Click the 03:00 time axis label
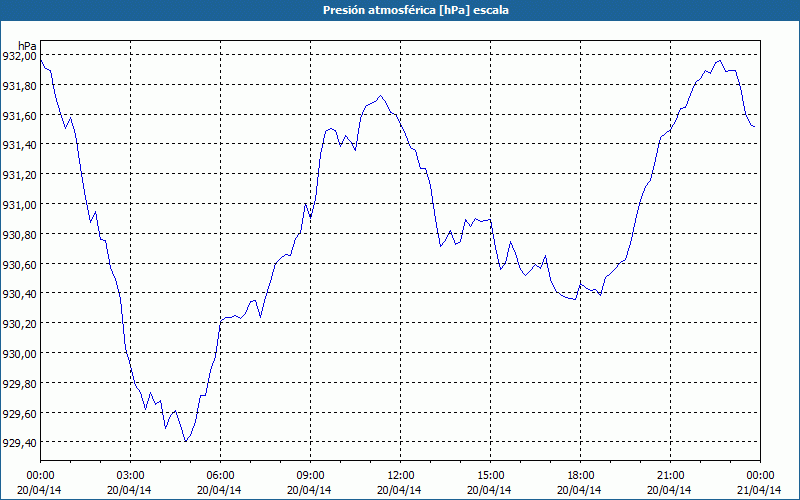This screenshot has height=500, width=800. tap(130, 476)
